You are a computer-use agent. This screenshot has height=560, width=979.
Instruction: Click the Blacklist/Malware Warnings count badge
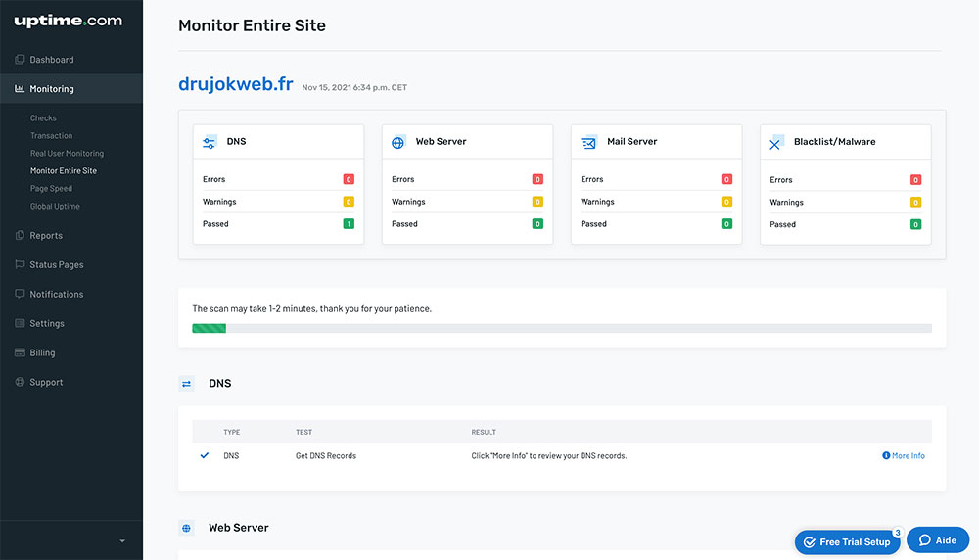click(x=916, y=203)
